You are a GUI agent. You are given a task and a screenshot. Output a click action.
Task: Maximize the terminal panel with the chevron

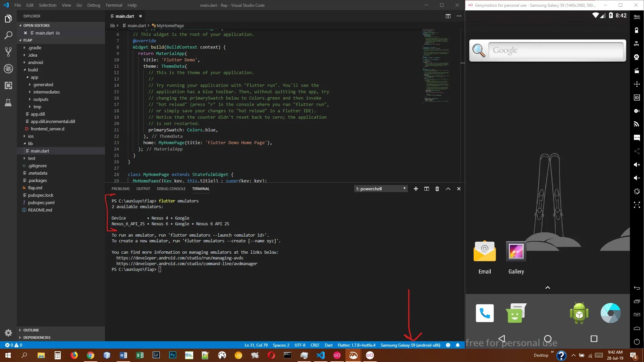coord(448,189)
